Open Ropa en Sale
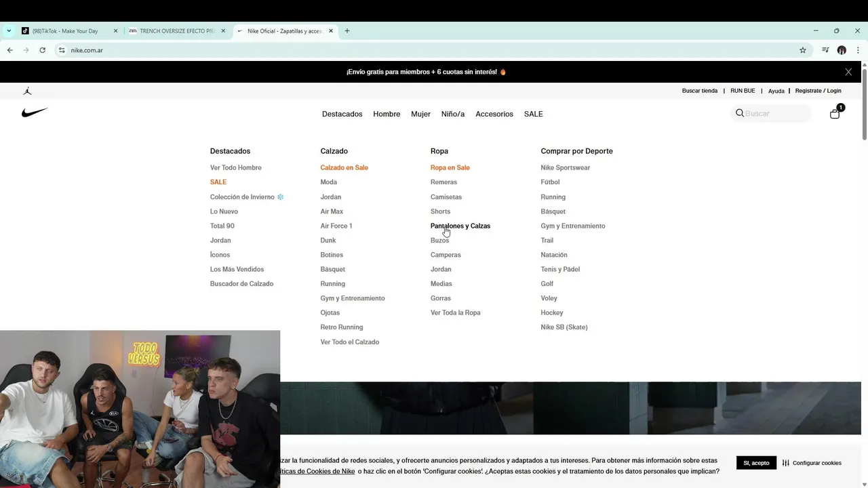Image resolution: width=868 pixels, height=488 pixels. (450, 167)
